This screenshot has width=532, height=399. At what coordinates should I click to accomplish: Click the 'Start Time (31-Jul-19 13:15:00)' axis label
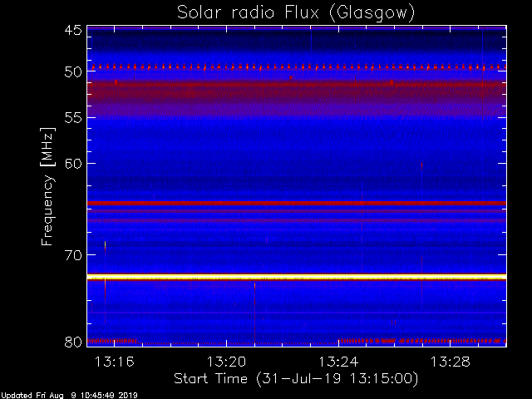[296, 378]
